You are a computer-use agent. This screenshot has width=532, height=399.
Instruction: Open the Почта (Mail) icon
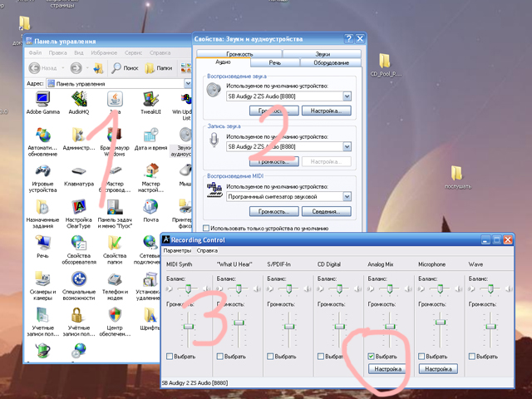pos(150,207)
